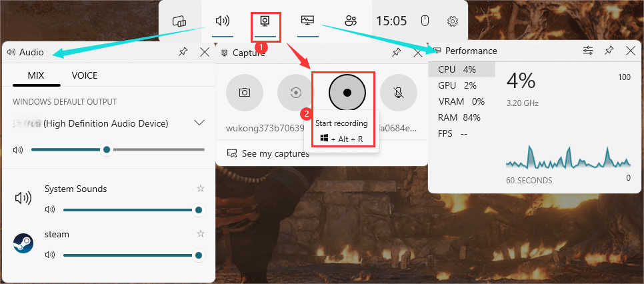Viewport: 644px width, 284px height.
Task: Select the RAM 84% metric
Action: click(x=461, y=117)
